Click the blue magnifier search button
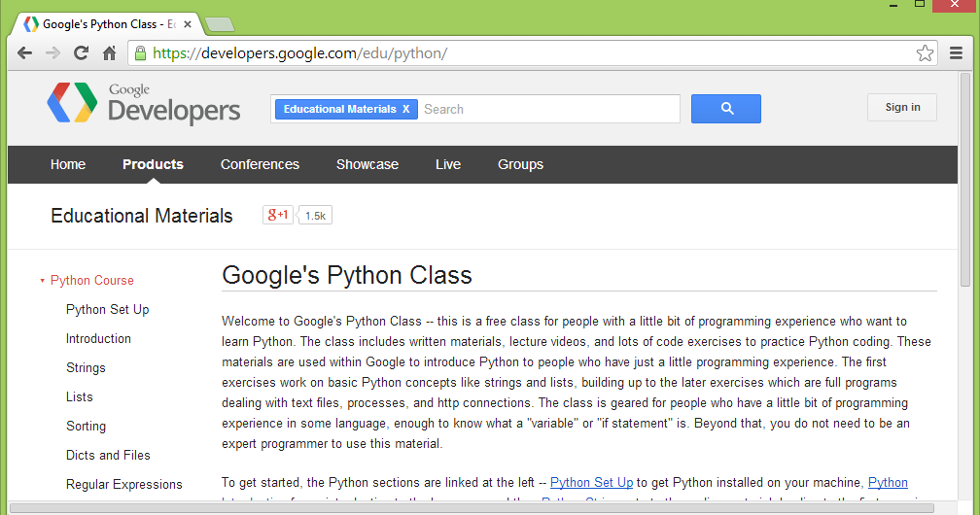This screenshot has width=980, height=515. point(726,109)
